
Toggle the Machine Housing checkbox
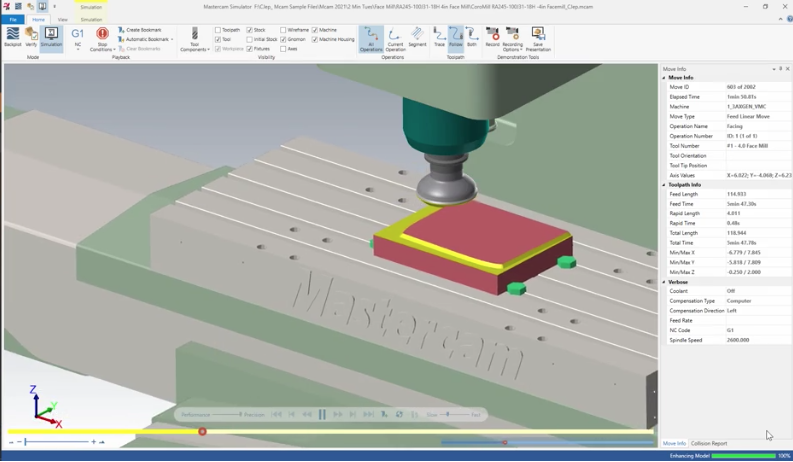pos(315,39)
